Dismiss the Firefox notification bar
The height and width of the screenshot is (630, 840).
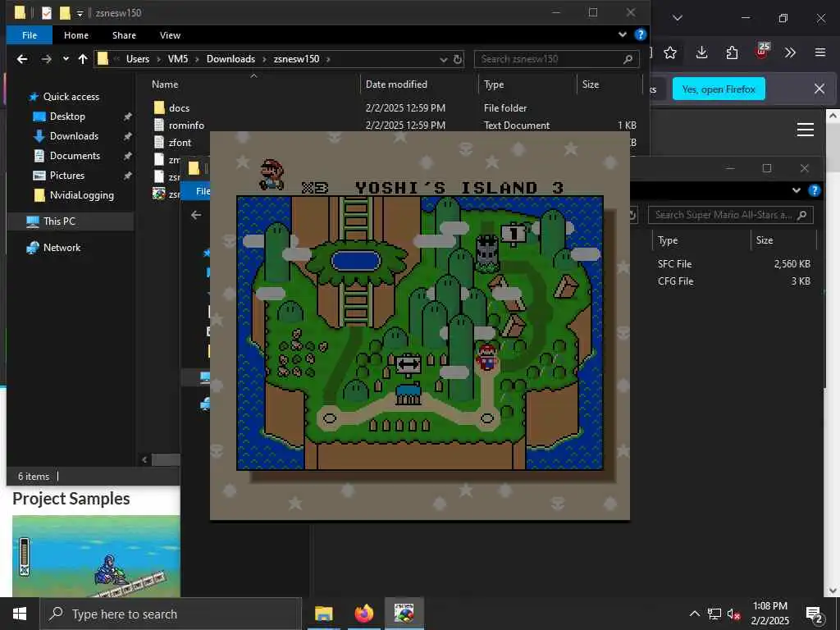819,89
